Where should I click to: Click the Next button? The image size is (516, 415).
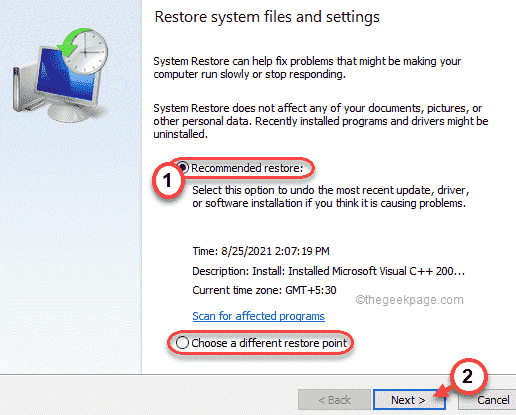click(409, 400)
